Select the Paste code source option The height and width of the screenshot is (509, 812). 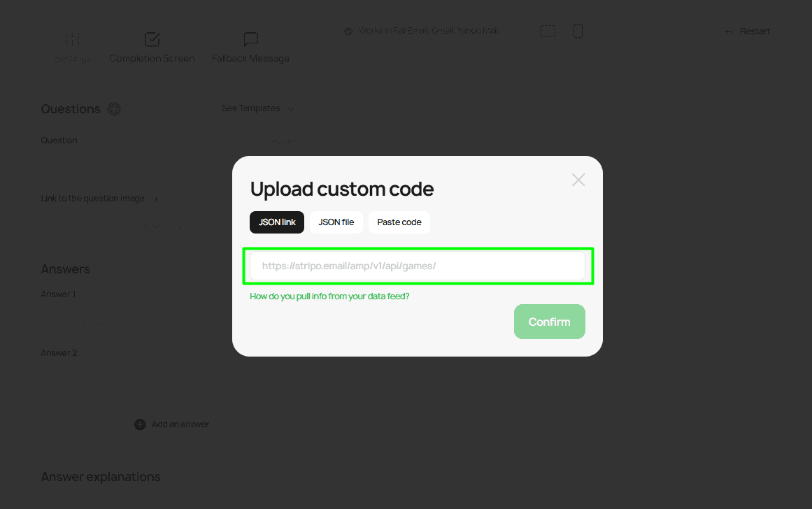click(399, 222)
